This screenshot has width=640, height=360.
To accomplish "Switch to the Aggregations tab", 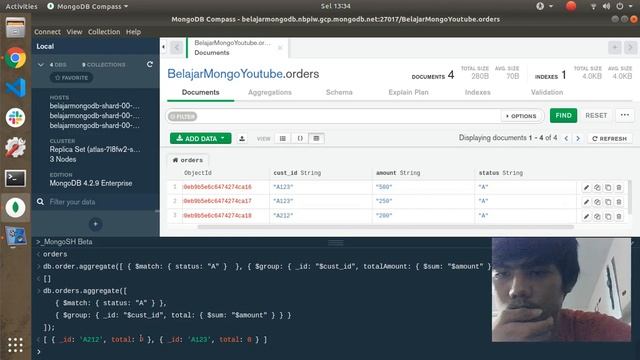I will click(270, 92).
